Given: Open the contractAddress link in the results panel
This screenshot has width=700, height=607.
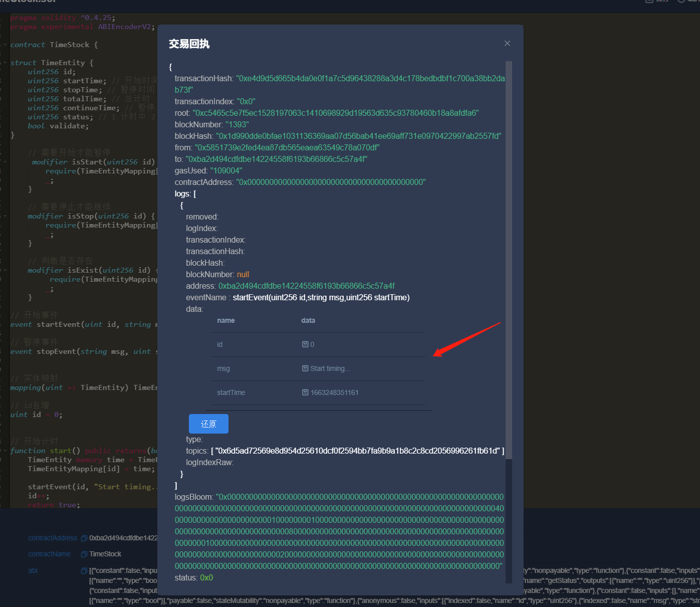Looking at the screenshot, I should pos(53,538).
